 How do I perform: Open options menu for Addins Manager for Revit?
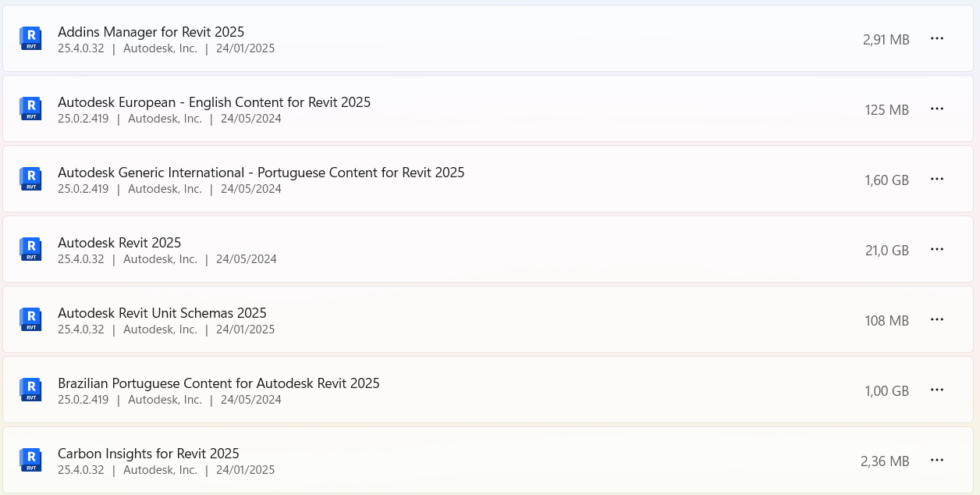pyautogui.click(x=937, y=38)
